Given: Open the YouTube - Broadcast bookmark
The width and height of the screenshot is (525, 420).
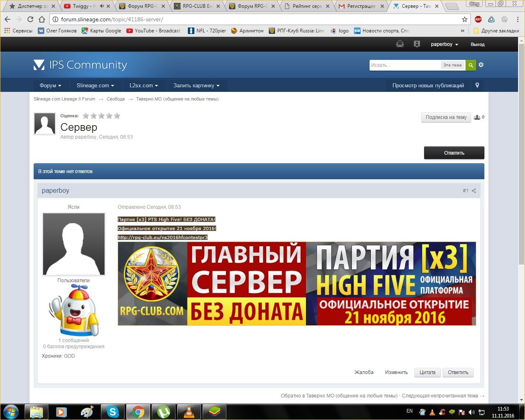Looking at the screenshot, I should pyautogui.click(x=153, y=31).
